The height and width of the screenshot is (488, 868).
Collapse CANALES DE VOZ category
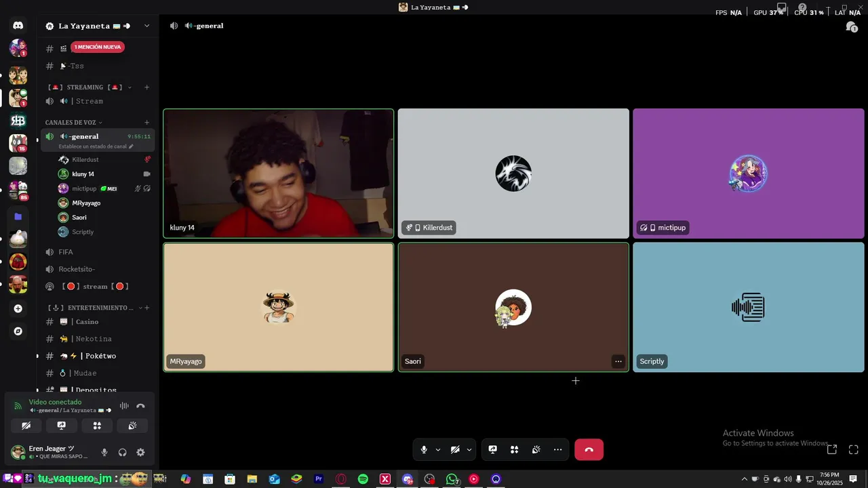point(73,123)
